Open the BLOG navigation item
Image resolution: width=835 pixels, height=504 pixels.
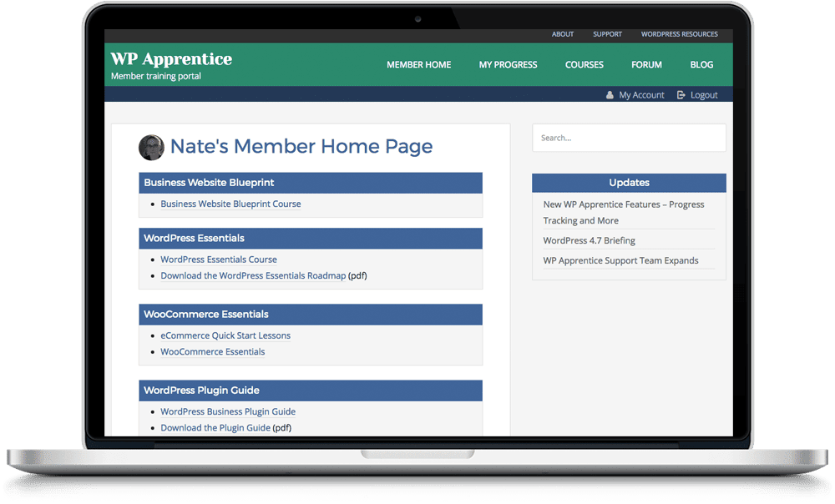click(702, 64)
